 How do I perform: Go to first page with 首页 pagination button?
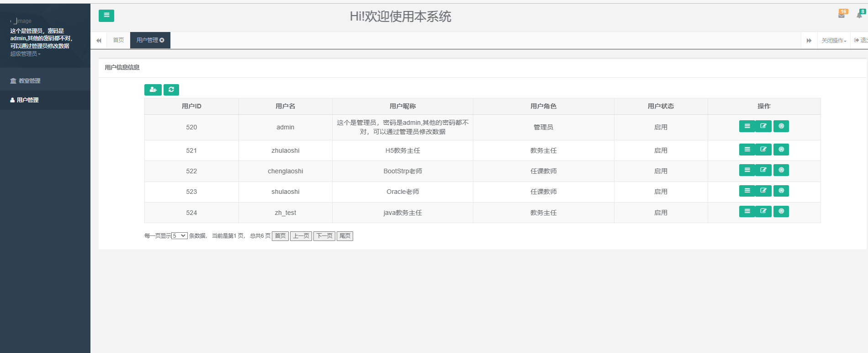[x=280, y=236]
